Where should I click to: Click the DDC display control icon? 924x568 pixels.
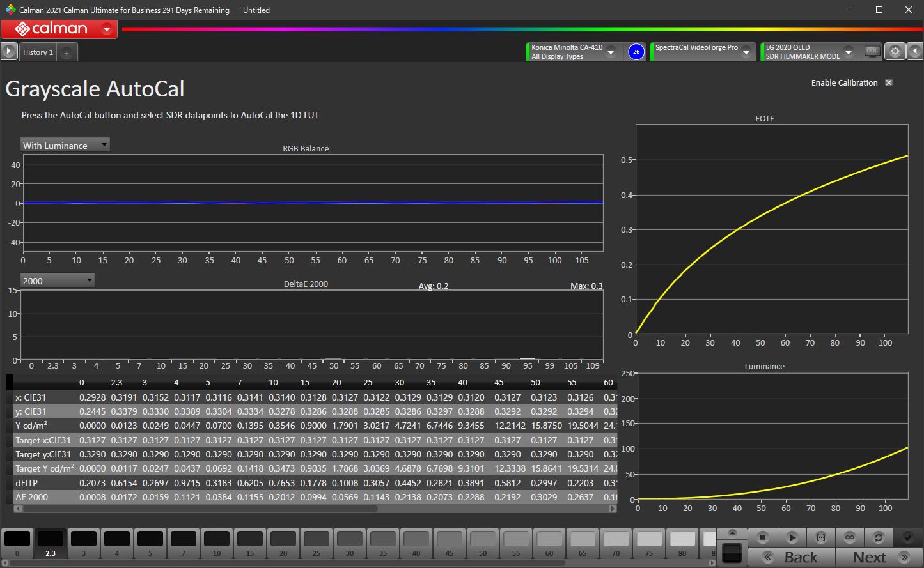872,52
